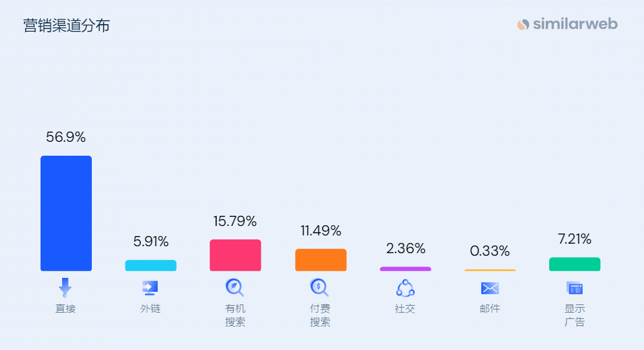644x350 pixels.
Task: Click the social (社交) network icon
Action: (405, 288)
